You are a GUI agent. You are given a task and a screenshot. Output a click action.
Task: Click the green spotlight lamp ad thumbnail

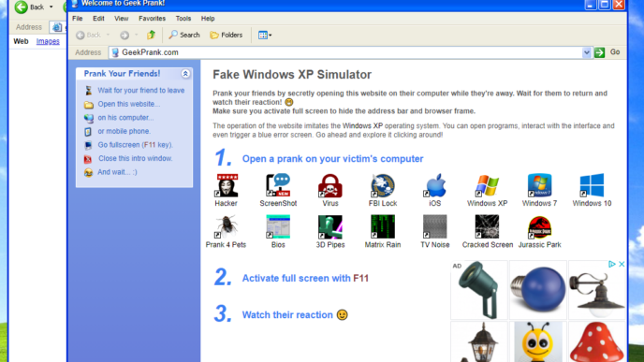[x=479, y=290]
